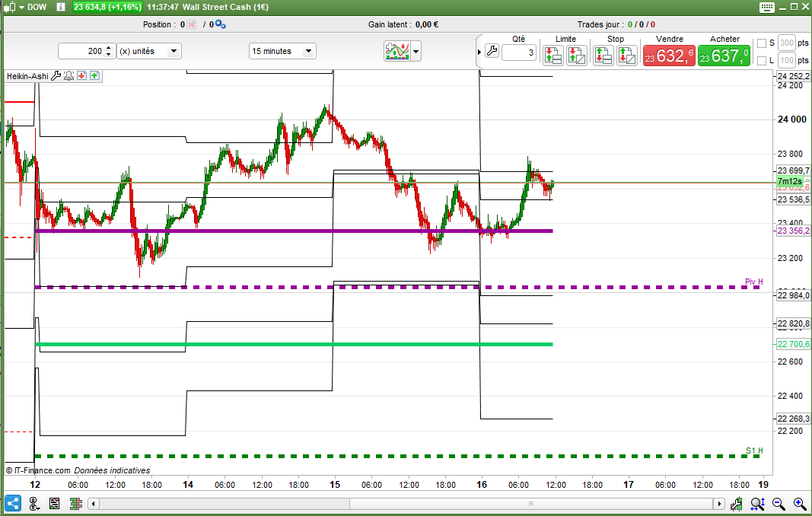
Task: Click the green 23 634,8 (+1,16%) price box
Action: pyautogui.click(x=107, y=8)
